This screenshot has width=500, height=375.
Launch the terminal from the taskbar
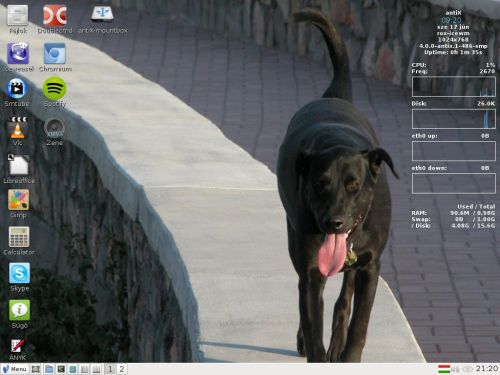pos(61,369)
